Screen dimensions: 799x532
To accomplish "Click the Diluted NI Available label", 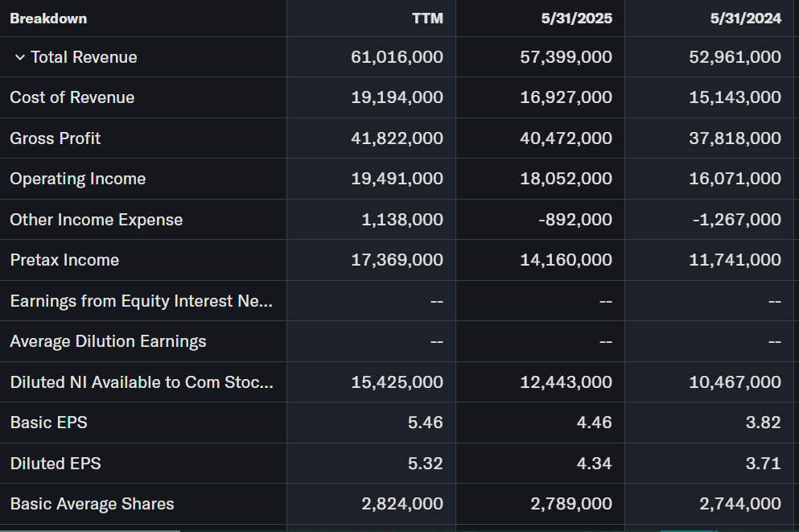I will [x=142, y=382].
